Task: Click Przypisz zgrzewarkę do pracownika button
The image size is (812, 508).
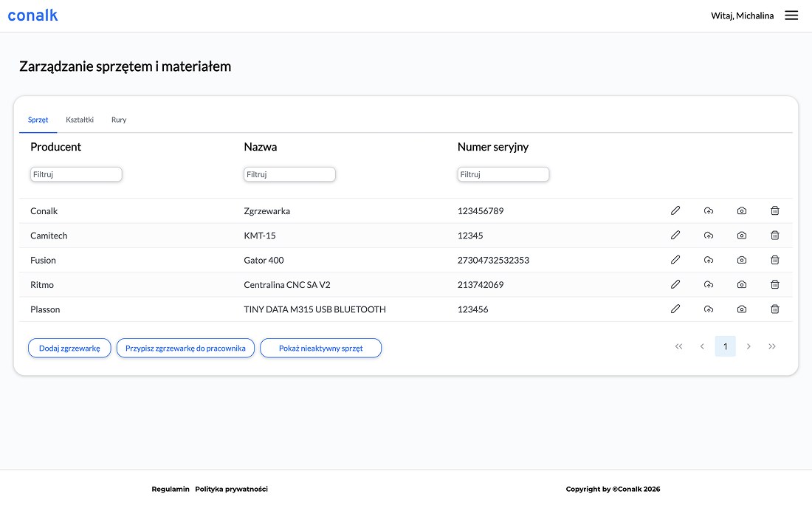Action: click(185, 348)
